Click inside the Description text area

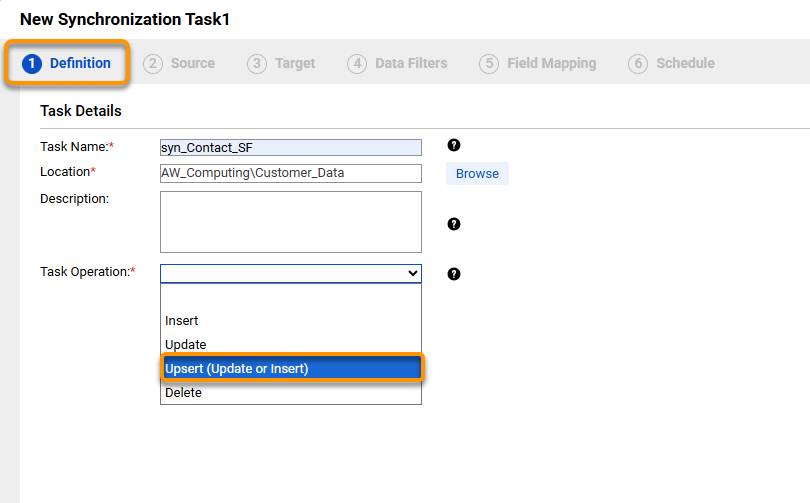pos(291,222)
